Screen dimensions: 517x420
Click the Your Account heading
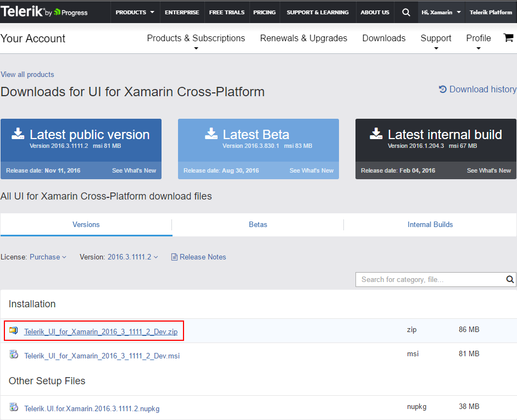pos(33,38)
